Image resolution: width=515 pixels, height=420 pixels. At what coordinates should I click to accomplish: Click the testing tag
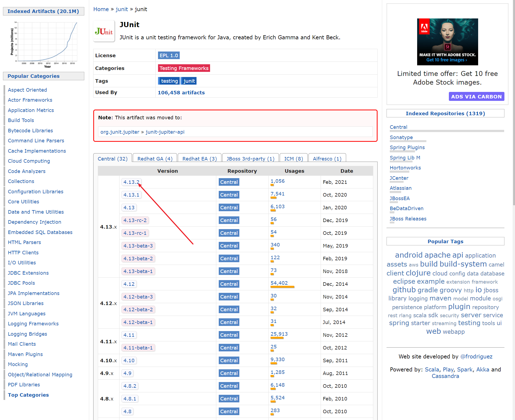[x=169, y=81]
